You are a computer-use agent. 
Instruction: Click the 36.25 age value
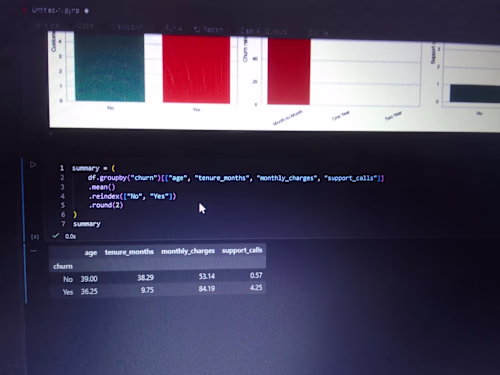pos(89,291)
